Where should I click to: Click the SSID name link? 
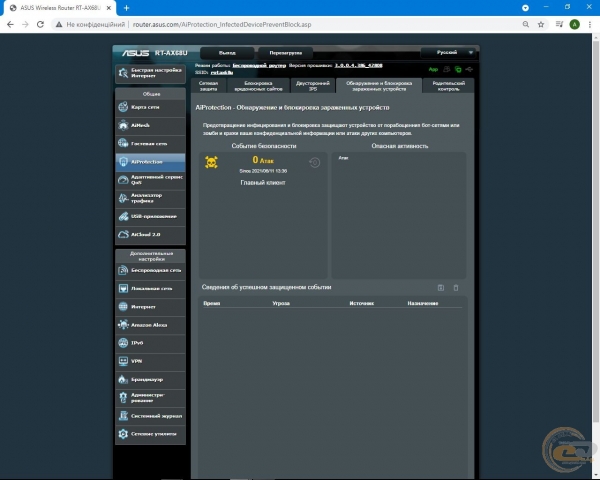click(222, 72)
